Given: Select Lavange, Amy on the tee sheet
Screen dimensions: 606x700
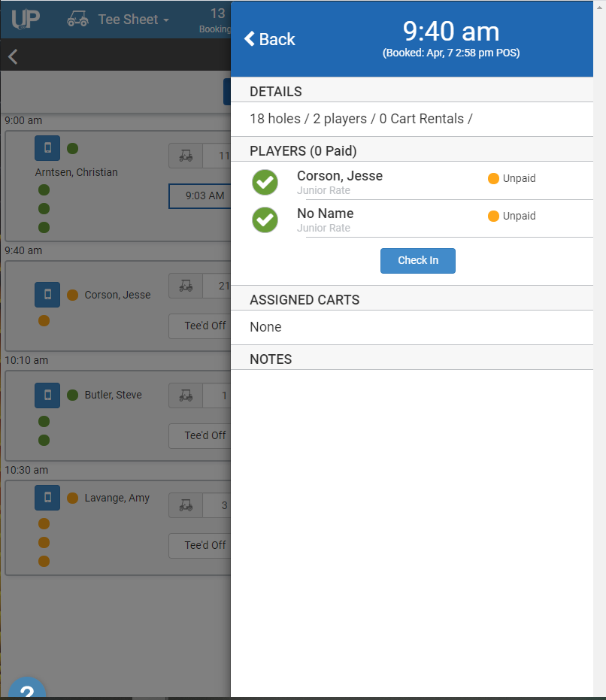Looking at the screenshot, I should (117, 498).
